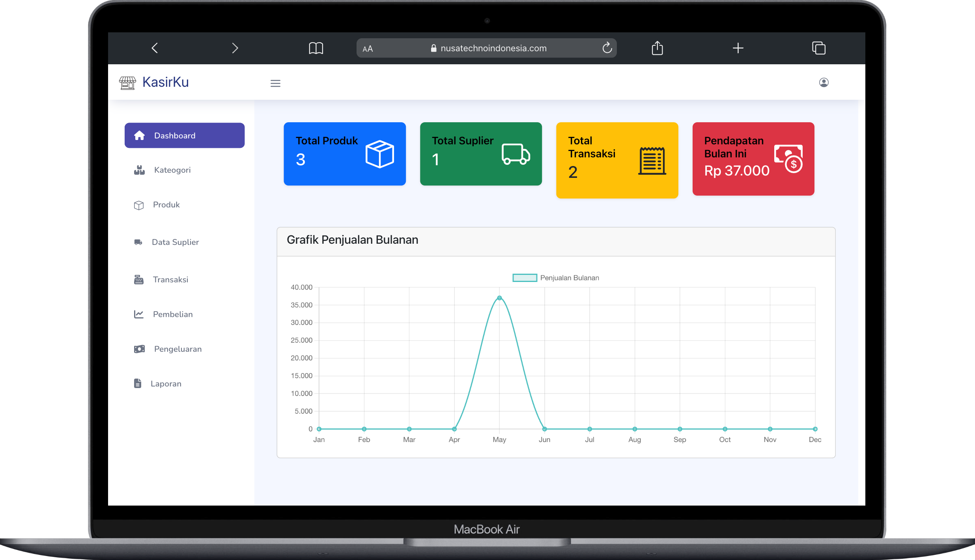Click the May peak data point
Viewport: 975px width, 560px height.
(499, 298)
